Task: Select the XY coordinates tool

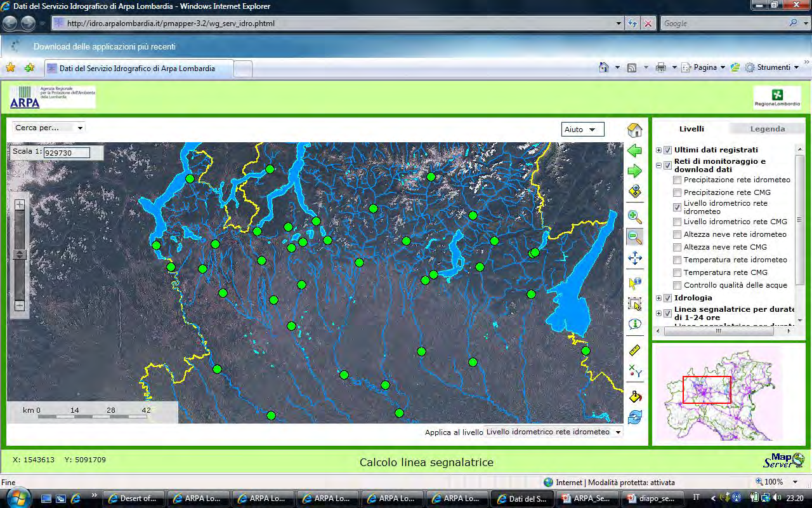Action: point(634,371)
